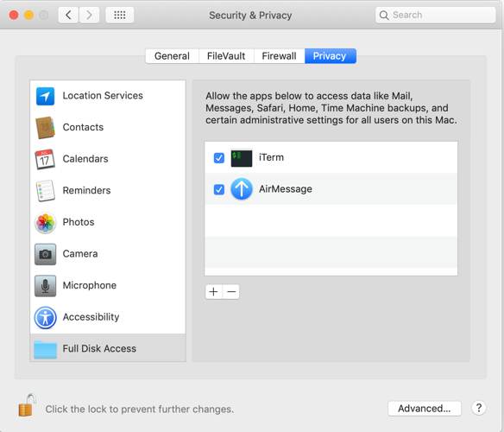Click the Calendars icon in sidebar
The width and height of the screenshot is (504, 432).
pyautogui.click(x=45, y=159)
